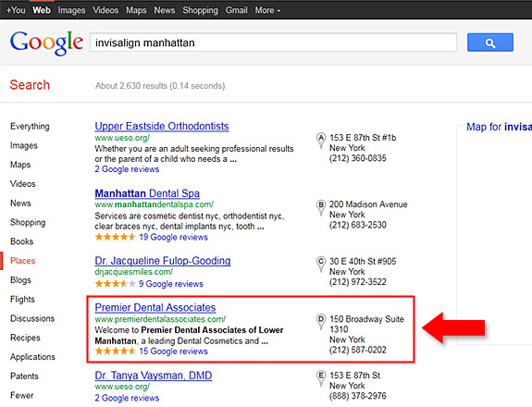Viewport: 532px width, 407px height.
Task: Open Premier Dental Associates result link
Action: tap(155, 307)
